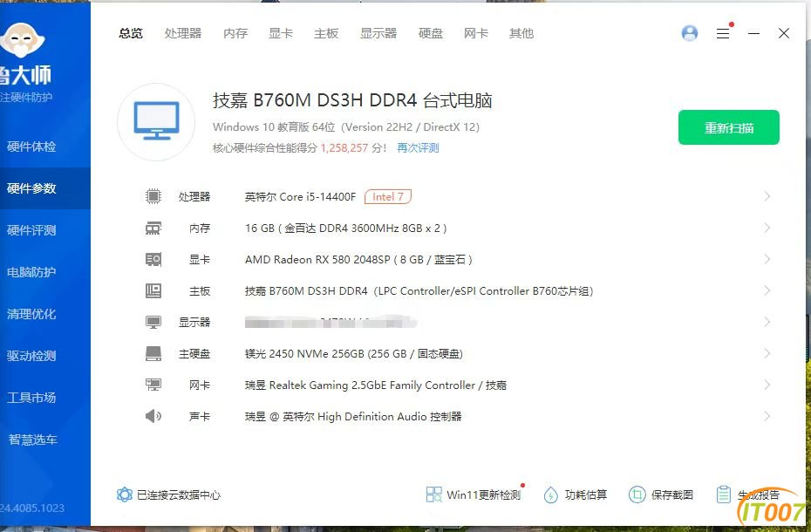Viewport: 811px width, 532px height.
Task: Switch to the 内存 tab
Action: [235, 34]
